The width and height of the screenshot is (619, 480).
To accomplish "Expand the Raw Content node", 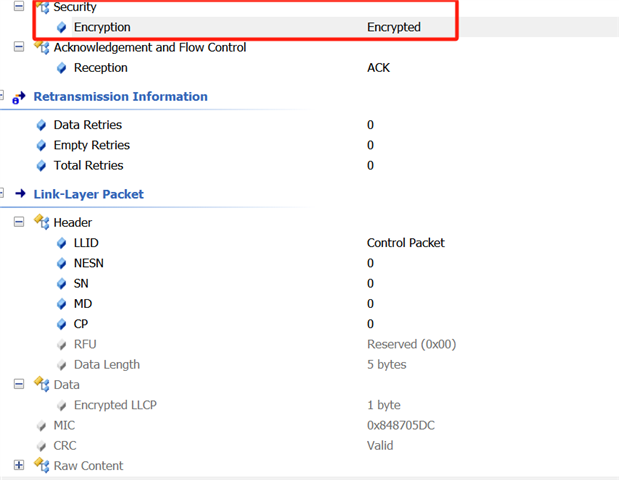I will click(19, 465).
